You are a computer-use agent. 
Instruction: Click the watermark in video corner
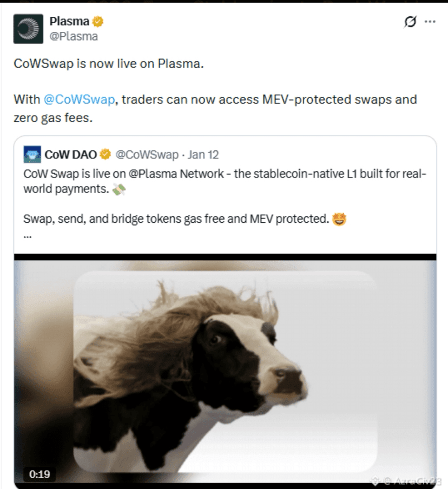406,481
